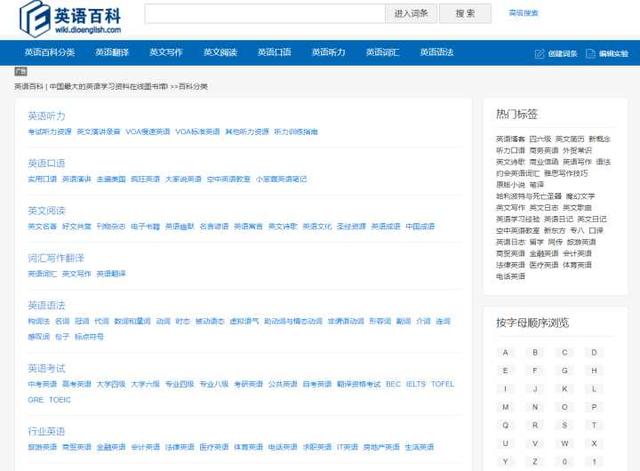
Task: Open the TOEIC exam link
Action: coord(60,400)
